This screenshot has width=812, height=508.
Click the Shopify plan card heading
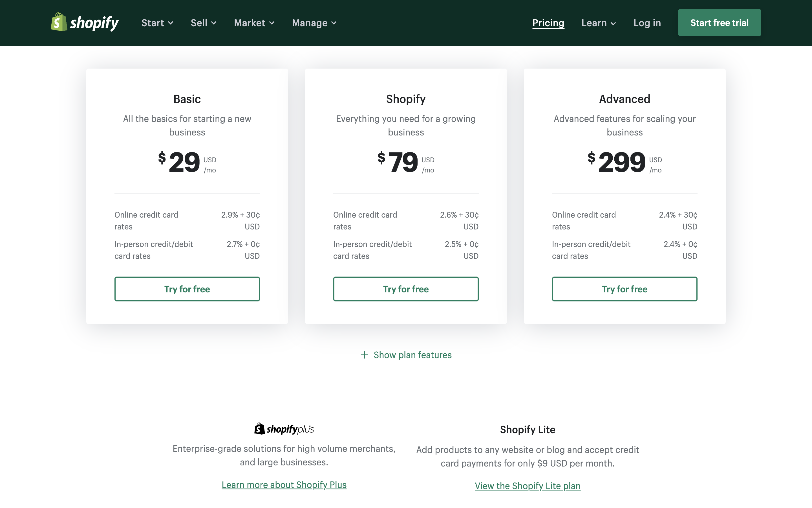[406, 99]
